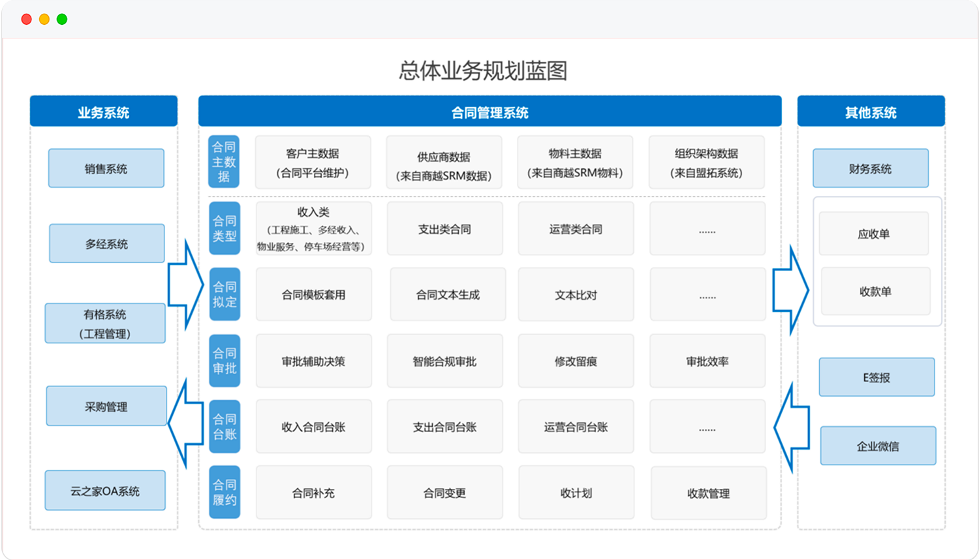Click the 合同管理系统 header
This screenshot has width=979, height=560.
490,112
